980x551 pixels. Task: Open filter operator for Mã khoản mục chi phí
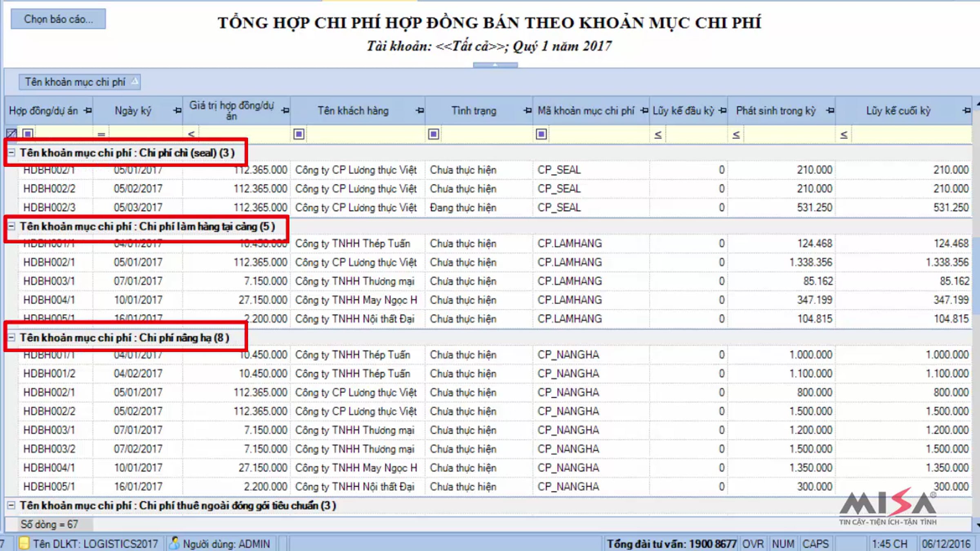tap(541, 134)
